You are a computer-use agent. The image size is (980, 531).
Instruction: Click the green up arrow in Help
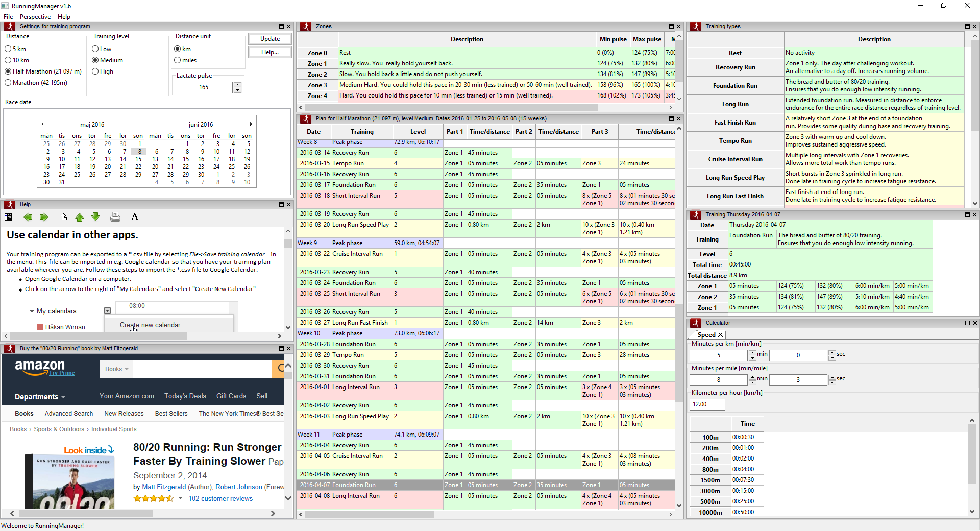point(80,218)
